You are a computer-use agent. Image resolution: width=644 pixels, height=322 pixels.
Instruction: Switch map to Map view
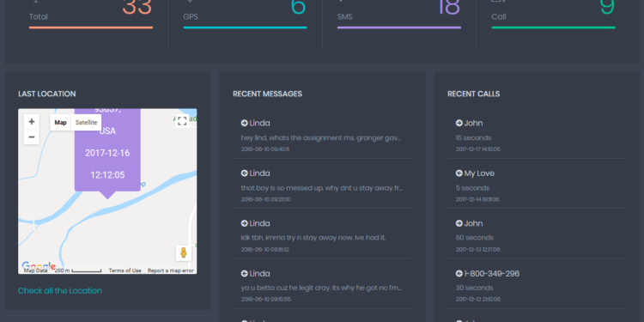60,123
